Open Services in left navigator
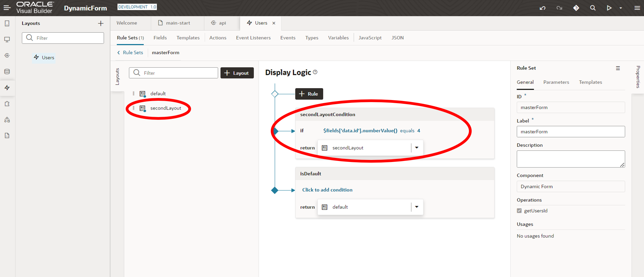The image size is (644, 277). pyautogui.click(x=7, y=55)
